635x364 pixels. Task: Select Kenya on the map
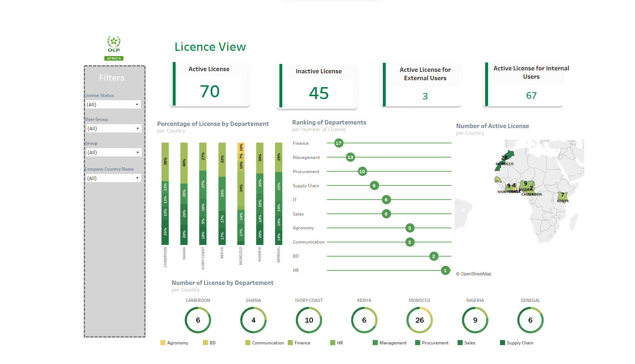click(x=562, y=197)
